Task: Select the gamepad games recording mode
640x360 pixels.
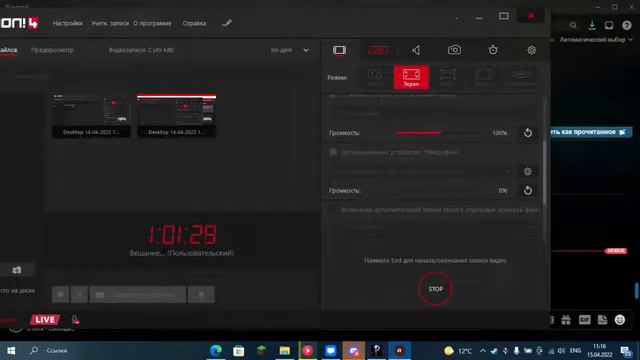Action: [375, 76]
